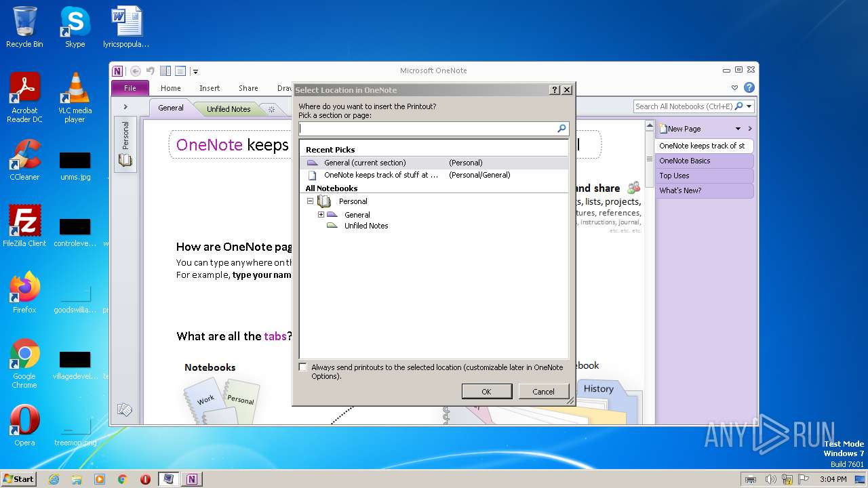Create a new section with the star tab
This screenshot has width=868, height=488.
tap(271, 109)
